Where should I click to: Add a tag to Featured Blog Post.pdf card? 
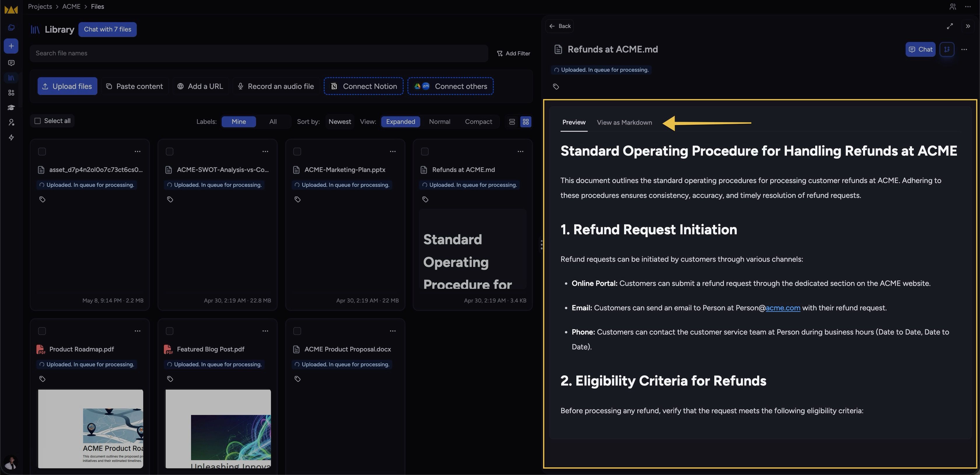170,379
